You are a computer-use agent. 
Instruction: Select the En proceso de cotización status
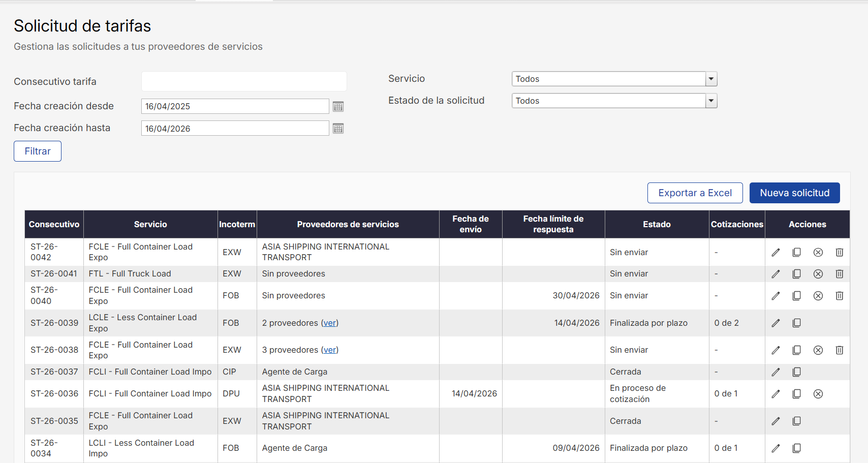point(657,394)
